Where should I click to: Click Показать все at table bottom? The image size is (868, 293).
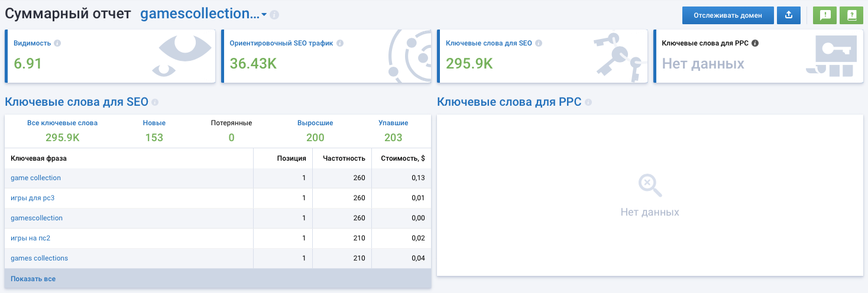[33, 278]
